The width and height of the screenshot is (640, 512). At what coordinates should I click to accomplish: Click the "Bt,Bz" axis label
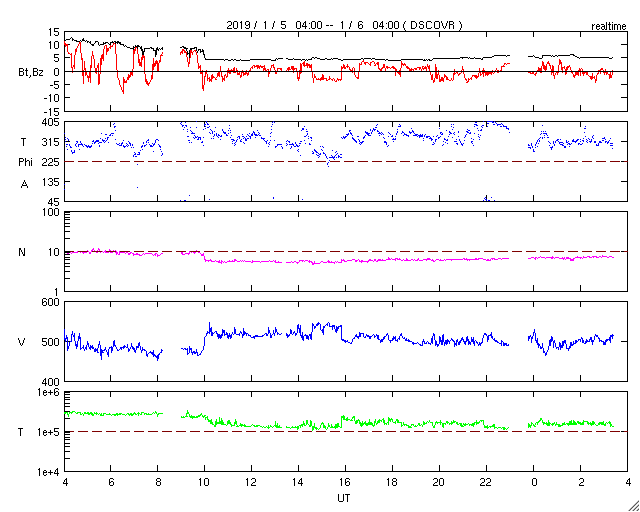30,72
